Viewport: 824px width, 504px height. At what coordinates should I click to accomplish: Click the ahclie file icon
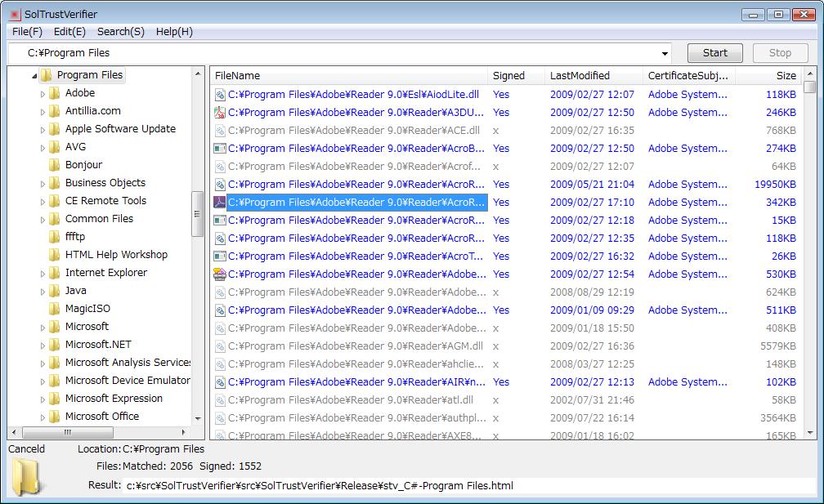220,364
